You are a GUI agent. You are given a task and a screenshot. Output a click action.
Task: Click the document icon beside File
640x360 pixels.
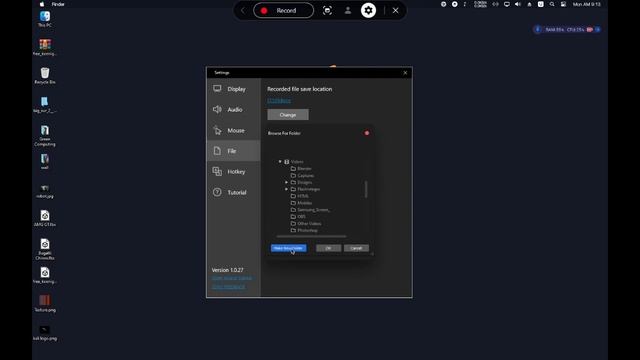(217, 151)
